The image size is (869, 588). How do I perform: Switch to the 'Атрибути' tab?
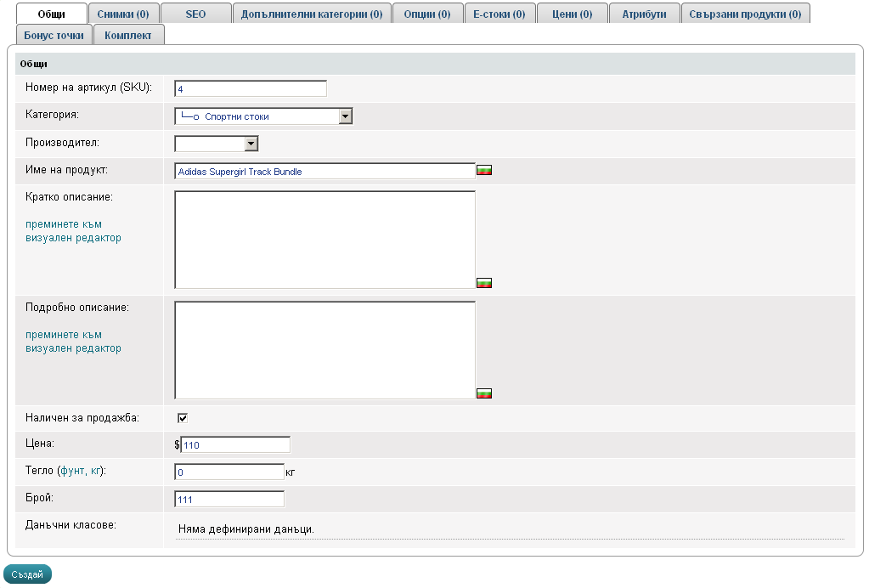click(644, 14)
